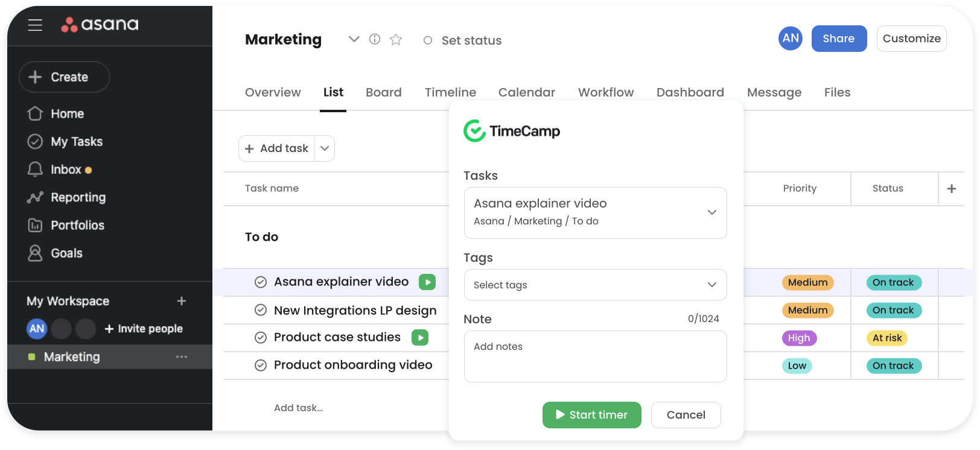Switch to the Calendar tab
980x450 pixels.
point(527,92)
